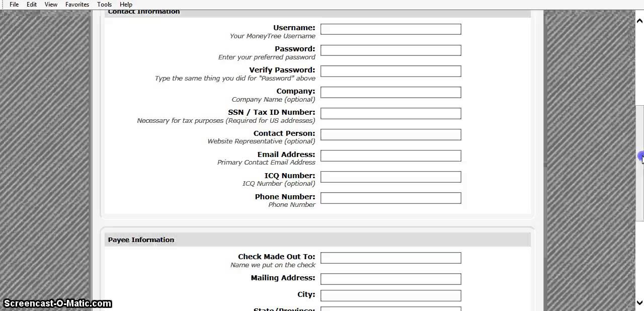This screenshot has height=311, width=644.
Task: Click the Contact Person field
Action: (x=391, y=135)
